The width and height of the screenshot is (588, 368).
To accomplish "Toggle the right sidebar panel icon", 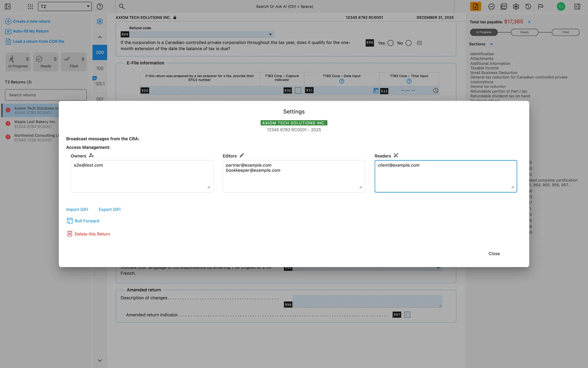I will click(x=577, y=6).
